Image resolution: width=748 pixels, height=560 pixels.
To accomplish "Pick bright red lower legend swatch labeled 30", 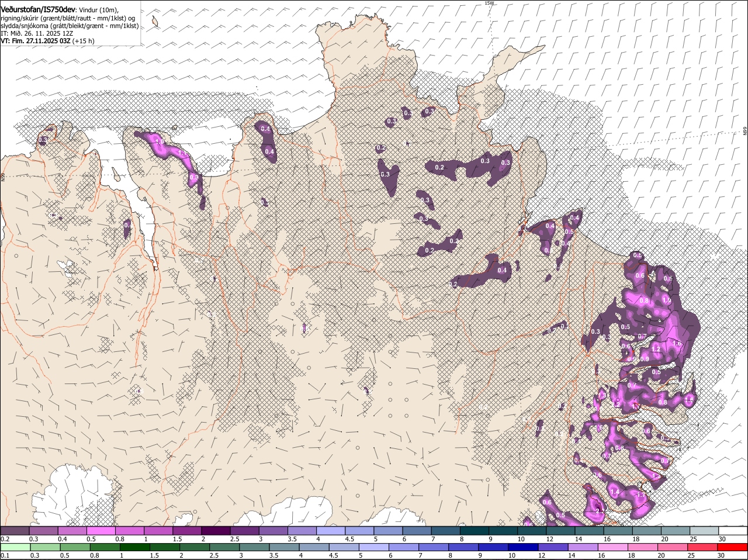I will [x=732, y=547].
